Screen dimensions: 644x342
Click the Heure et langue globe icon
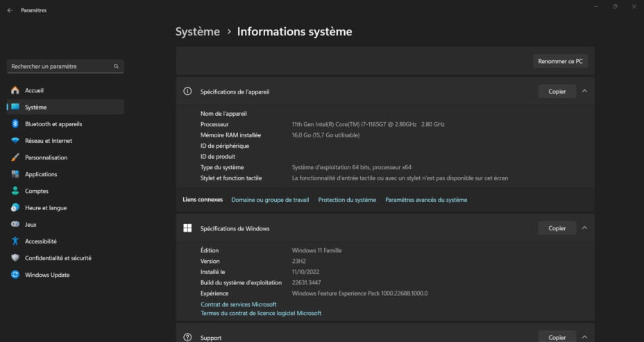pos(15,207)
